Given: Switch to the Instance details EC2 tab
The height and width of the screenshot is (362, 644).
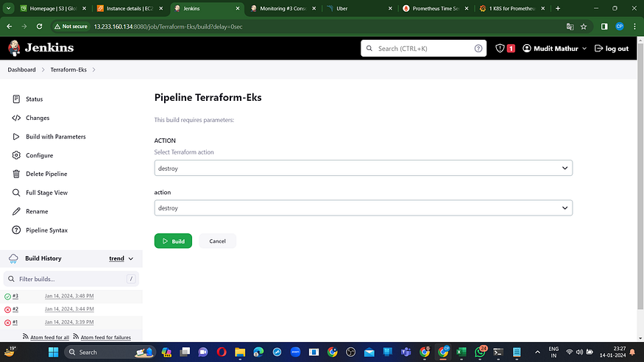Looking at the screenshot, I should pos(130,8).
